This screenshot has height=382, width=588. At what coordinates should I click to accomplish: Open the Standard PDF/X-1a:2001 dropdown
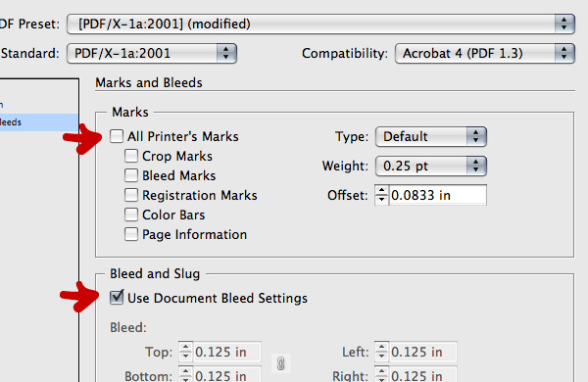pyautogui.click(x=152, y=53)
